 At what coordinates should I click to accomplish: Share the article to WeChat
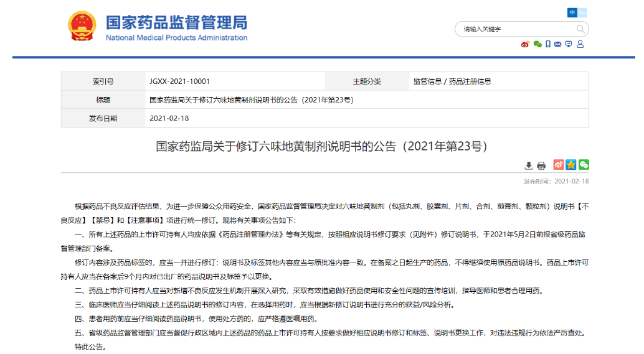584,164
